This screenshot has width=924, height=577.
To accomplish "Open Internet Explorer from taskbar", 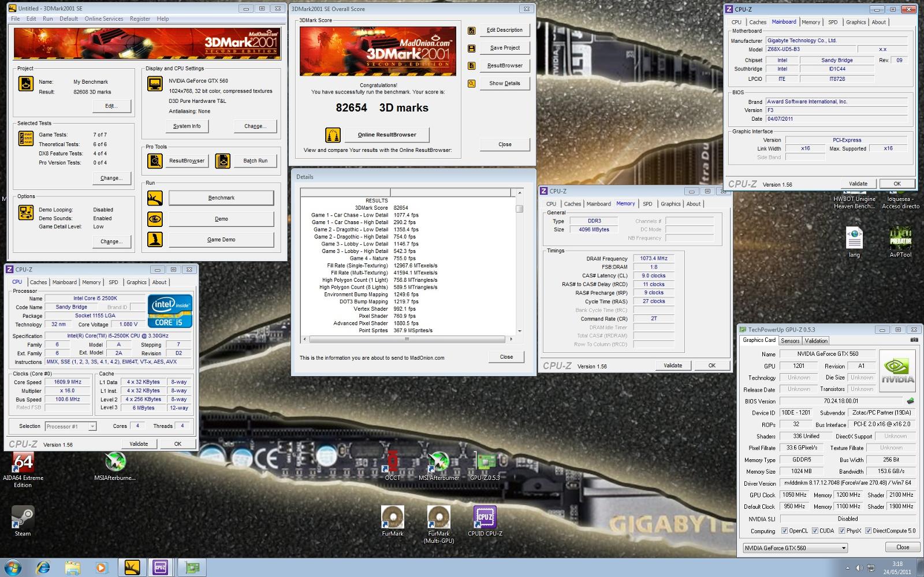I will 43,568.
